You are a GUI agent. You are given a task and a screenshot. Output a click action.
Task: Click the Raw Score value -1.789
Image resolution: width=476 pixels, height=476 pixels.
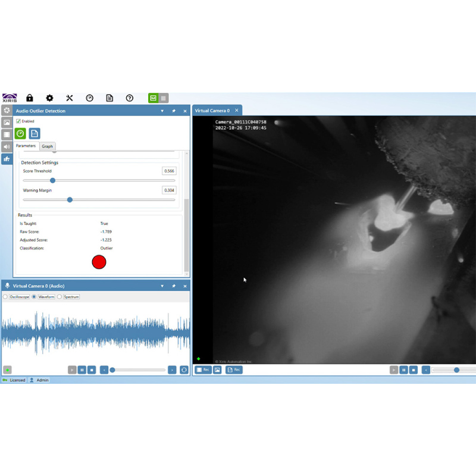point(106,231)
